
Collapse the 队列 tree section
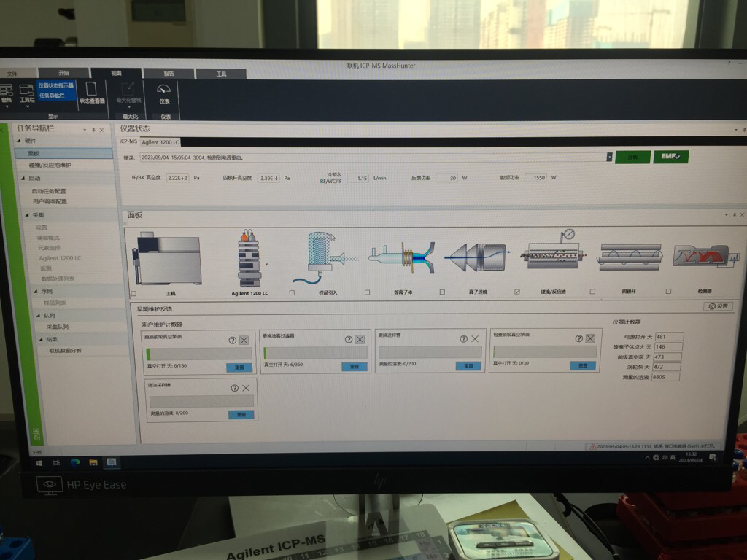pos(38,315)
